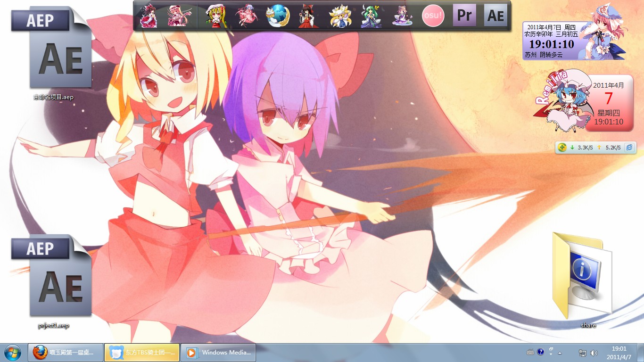
Task: Click the green 360 plus icon on the speed widget
Action: [x=562, y=148]
